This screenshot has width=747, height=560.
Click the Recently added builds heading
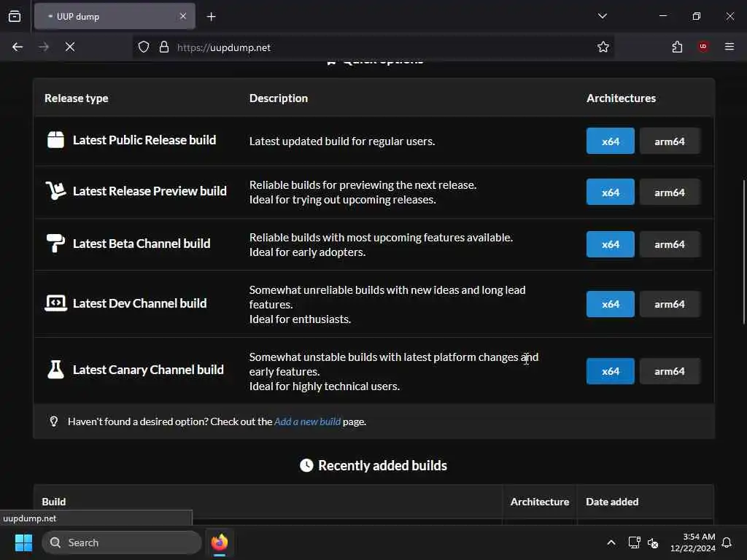[382, 465]
